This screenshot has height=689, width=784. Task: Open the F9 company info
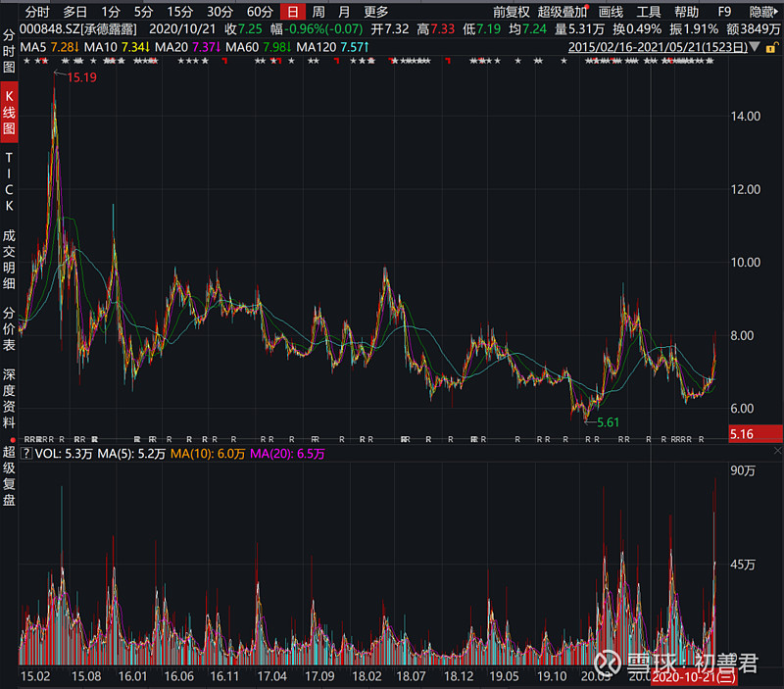pyautogui.click(x=724, y=12)
